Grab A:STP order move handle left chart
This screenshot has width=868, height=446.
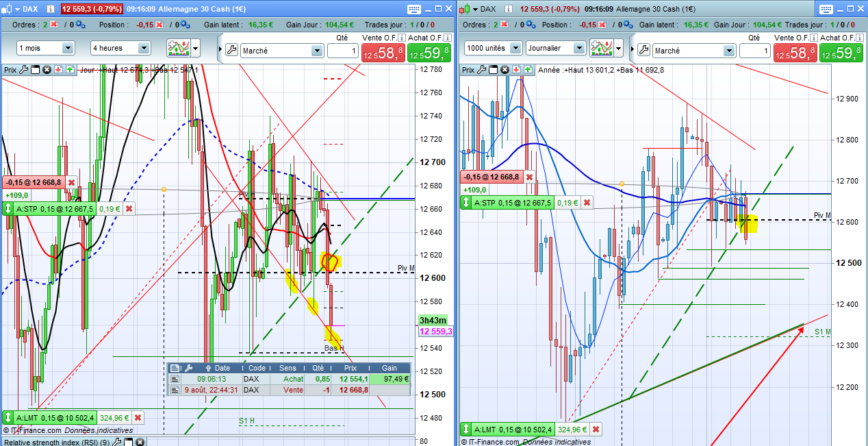9,209
